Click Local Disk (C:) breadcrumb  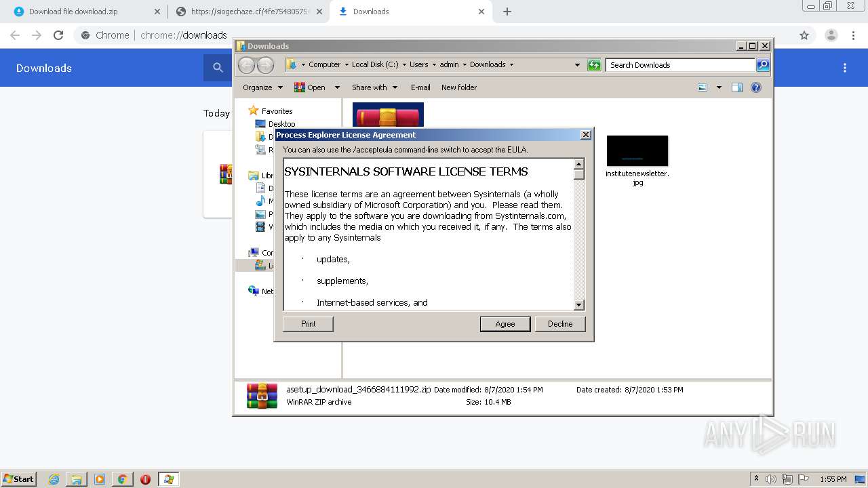pos(375,65)
